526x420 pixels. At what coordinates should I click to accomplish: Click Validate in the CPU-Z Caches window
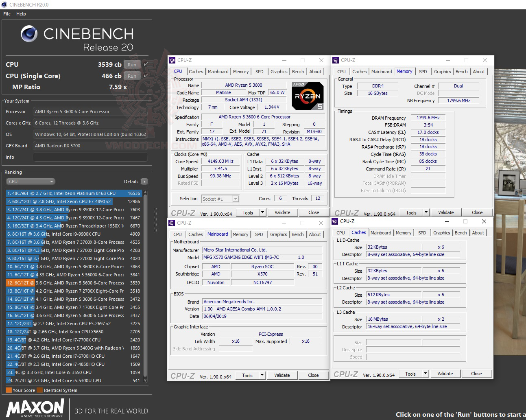[x=445, y=374]
